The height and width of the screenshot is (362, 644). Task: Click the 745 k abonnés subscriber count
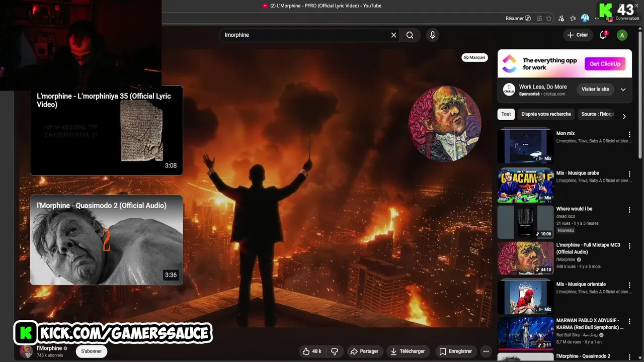coord(50,355)
